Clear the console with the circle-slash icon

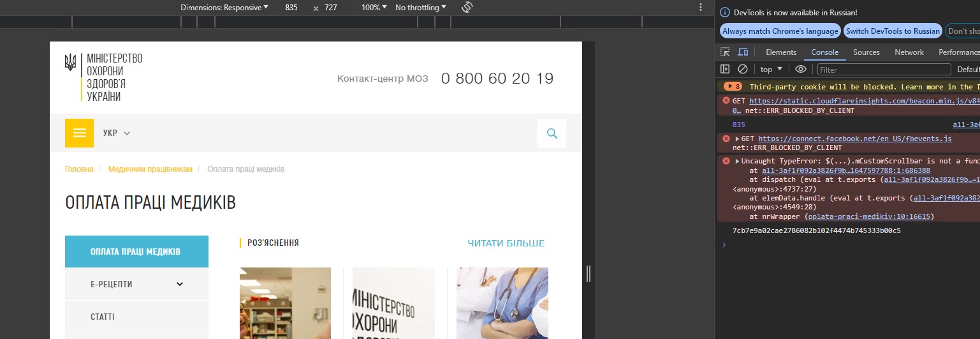(743, 69)
